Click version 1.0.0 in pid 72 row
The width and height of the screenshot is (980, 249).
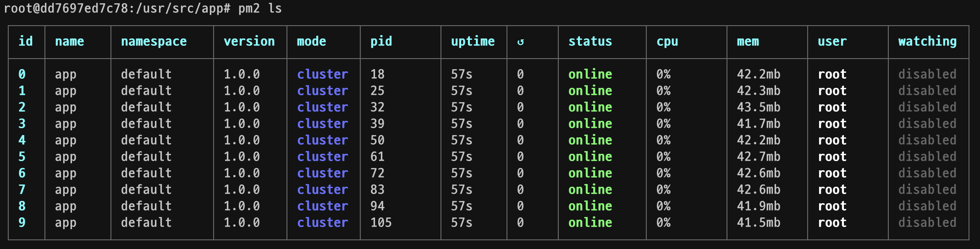(x=242, y=173)
